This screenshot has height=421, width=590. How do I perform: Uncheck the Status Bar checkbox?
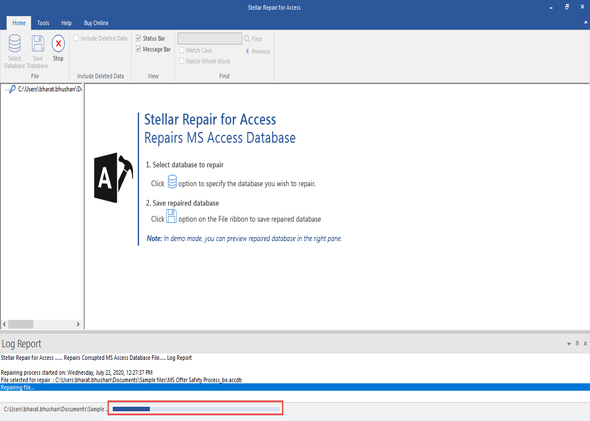point(138,38)
